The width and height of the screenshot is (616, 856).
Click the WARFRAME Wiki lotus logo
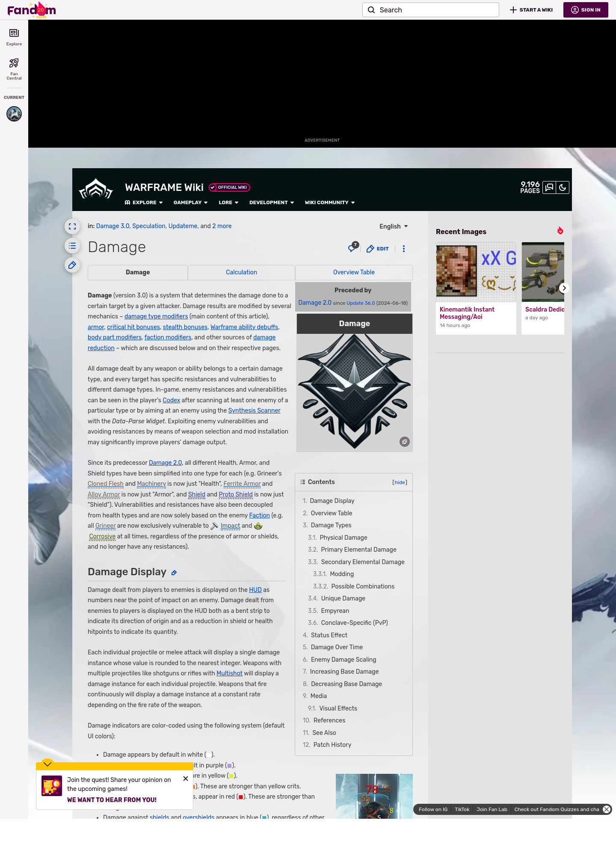[96, 189]
